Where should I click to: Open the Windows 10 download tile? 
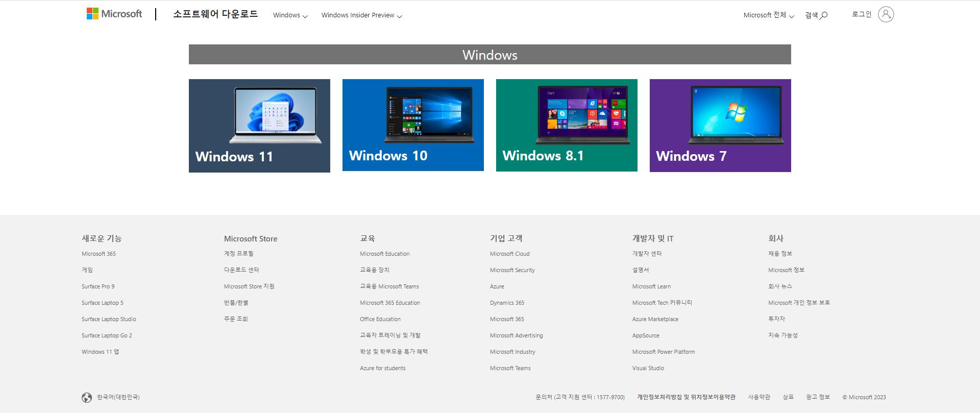pos(413,125)
